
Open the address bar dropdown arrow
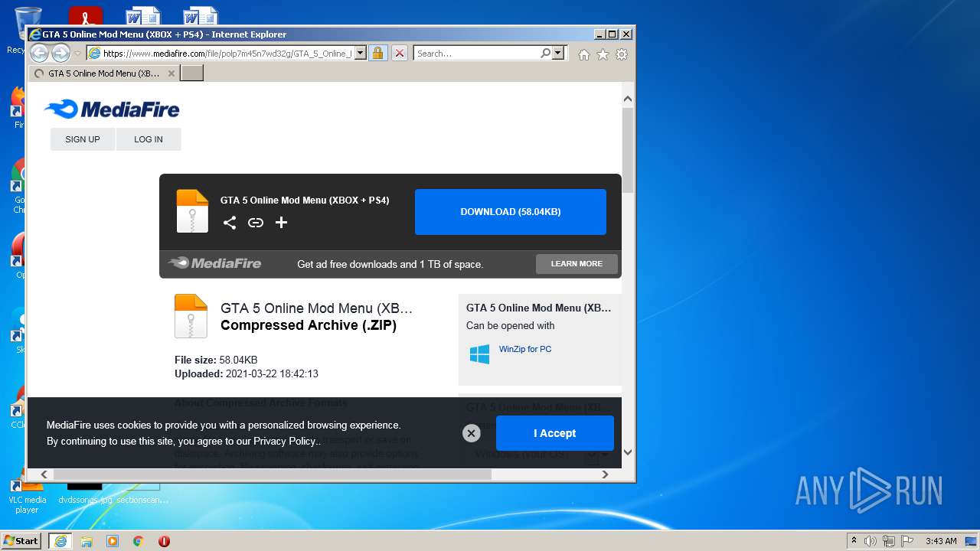coord(361,54)
